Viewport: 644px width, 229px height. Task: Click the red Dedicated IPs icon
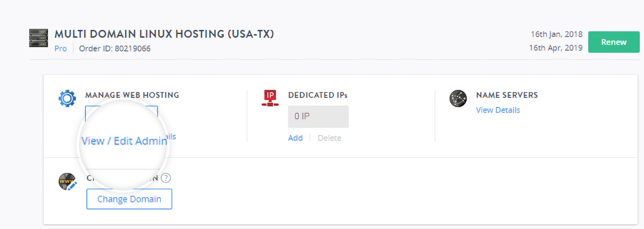tap(270, 98)
